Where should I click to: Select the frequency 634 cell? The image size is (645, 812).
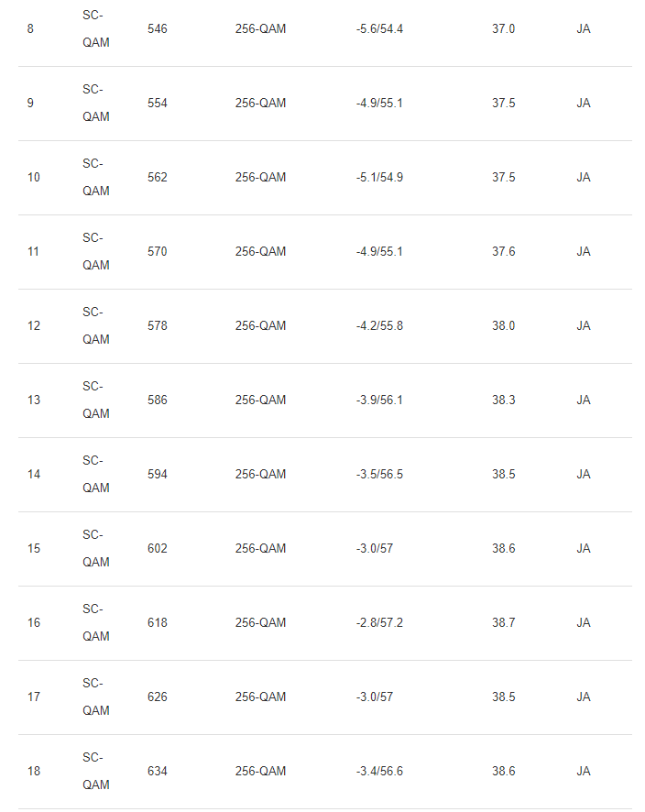(x=158, y=772)
